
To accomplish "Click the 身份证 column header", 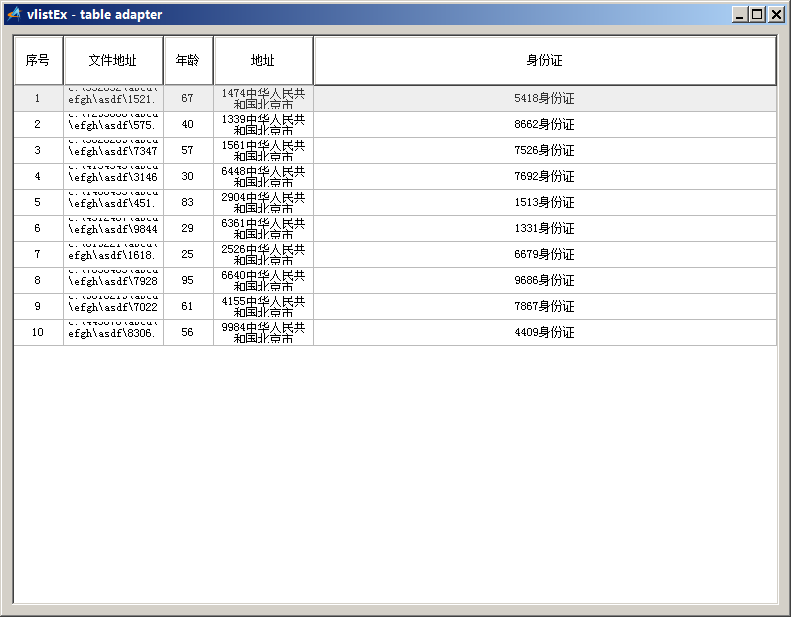I will click(545, 61).
